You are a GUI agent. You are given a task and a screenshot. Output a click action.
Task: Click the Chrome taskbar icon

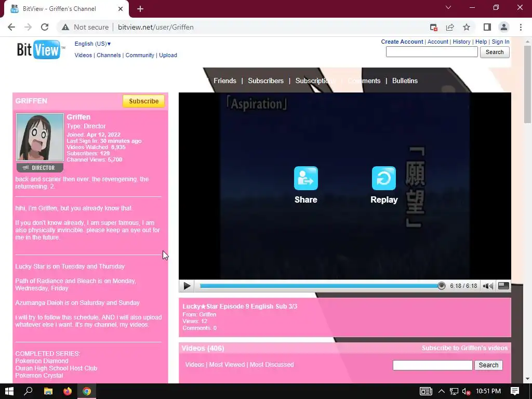(87, 391)
